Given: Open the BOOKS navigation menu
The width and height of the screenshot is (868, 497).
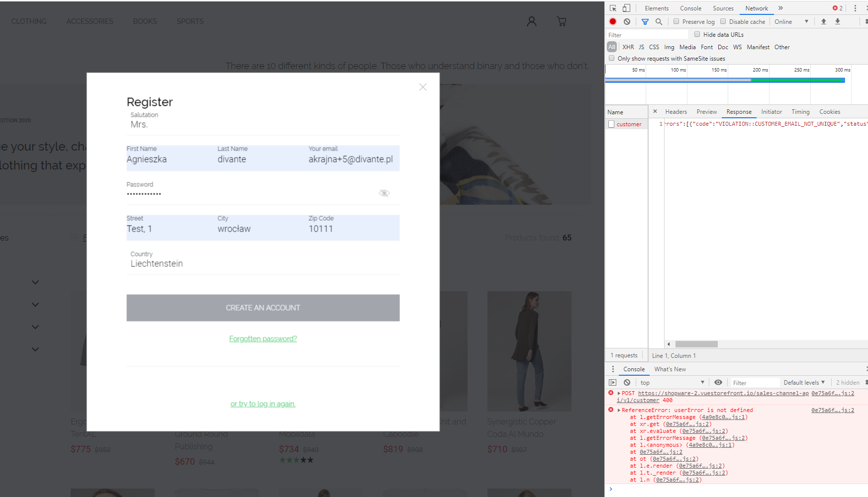Looking at the screenshot, I should point(145,21).
